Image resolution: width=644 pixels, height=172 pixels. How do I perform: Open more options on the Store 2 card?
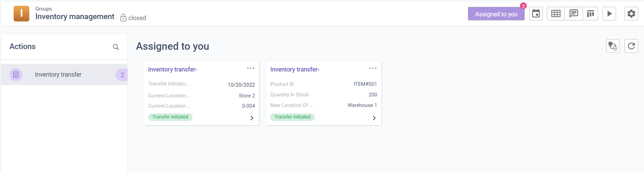pos(251,68)
